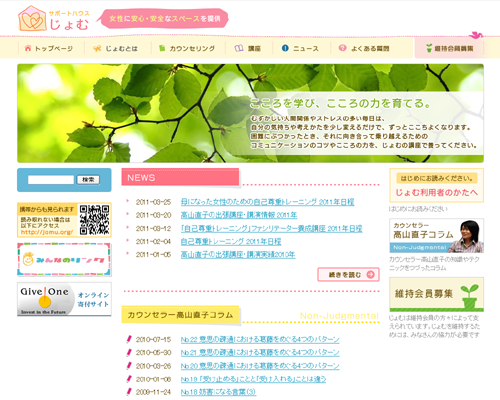Open column No.21 link
Screen dimensions: 500x400
click(260, 352)
